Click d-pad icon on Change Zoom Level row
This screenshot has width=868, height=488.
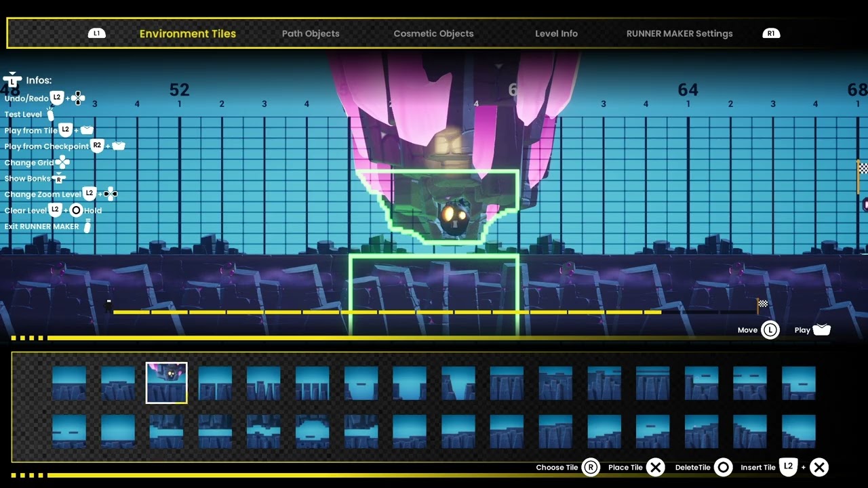(111, 194)
